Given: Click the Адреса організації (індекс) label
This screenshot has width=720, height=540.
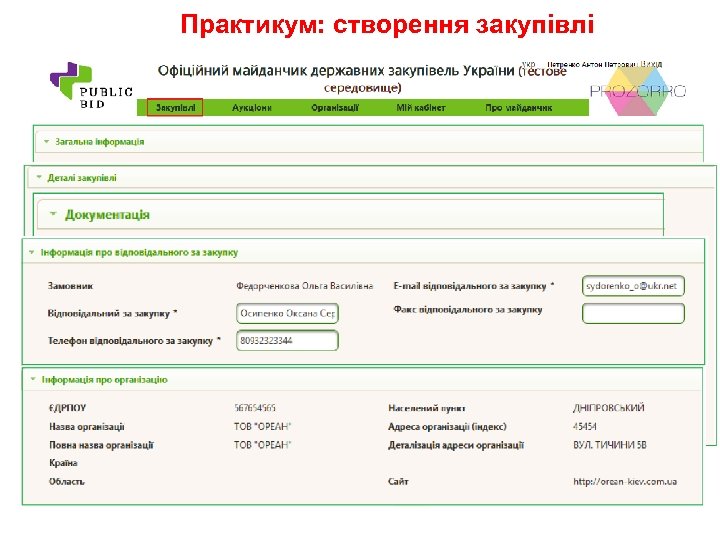Looking at the screenshot, I should [447, 427].
